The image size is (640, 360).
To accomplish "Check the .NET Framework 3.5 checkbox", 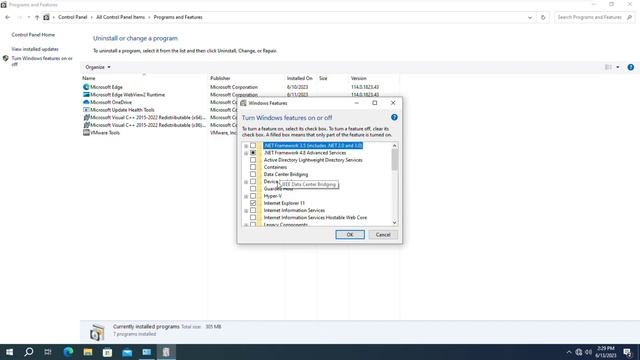I will pyautogui.click(x=253, y=146).
